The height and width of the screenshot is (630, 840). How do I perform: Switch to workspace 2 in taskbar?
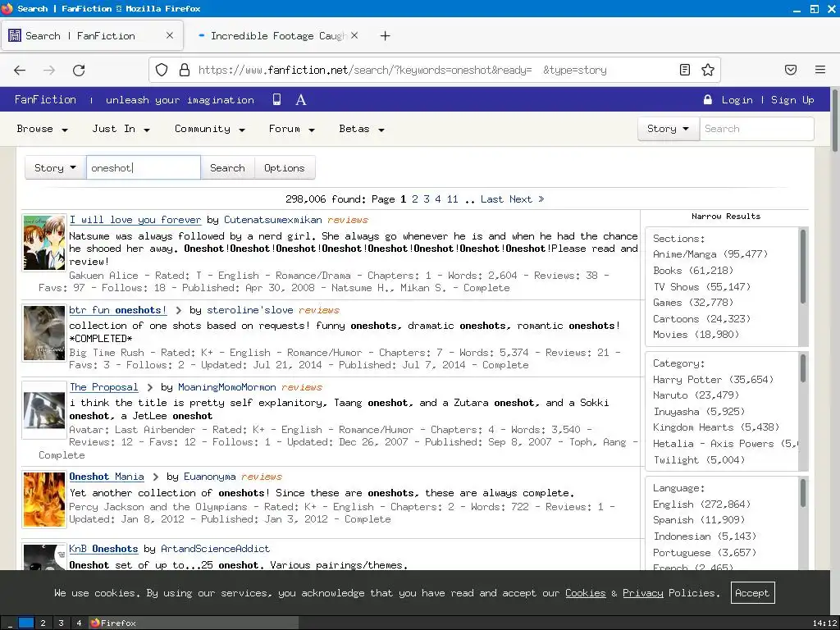coord(43,623)
